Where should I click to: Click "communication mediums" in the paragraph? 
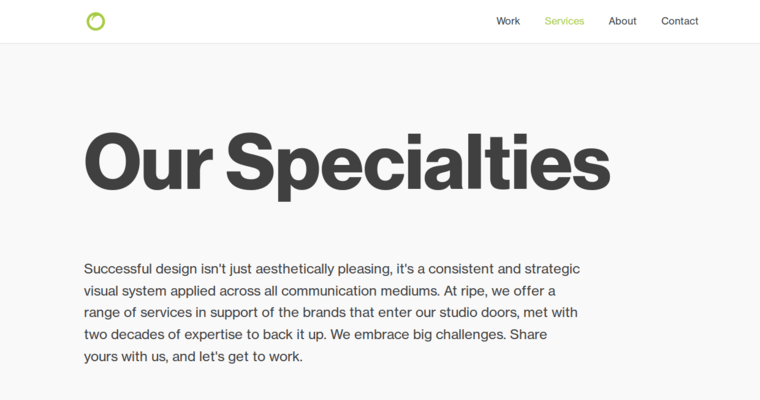click(x=362, y=291)
